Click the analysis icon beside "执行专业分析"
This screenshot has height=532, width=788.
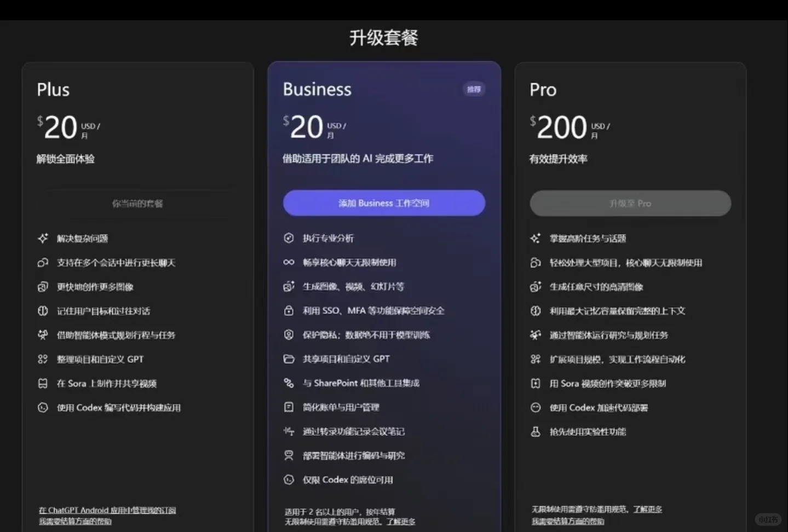[289, 238]
